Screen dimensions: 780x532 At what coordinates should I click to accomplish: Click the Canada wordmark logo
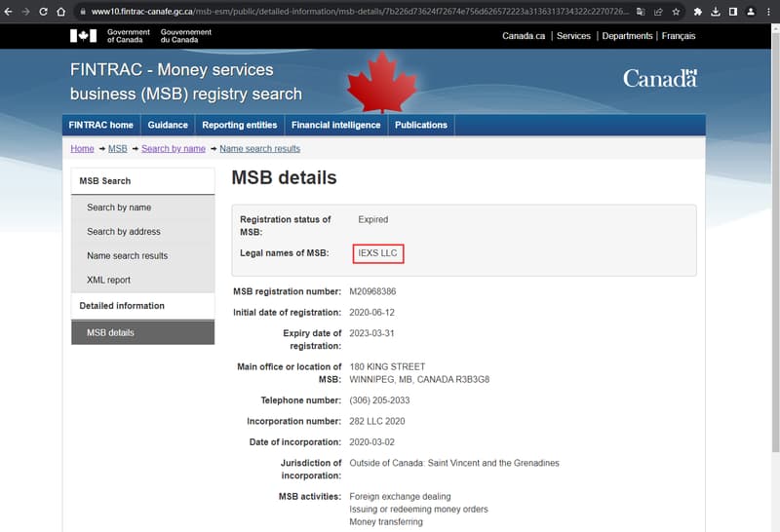coord(660,79)
